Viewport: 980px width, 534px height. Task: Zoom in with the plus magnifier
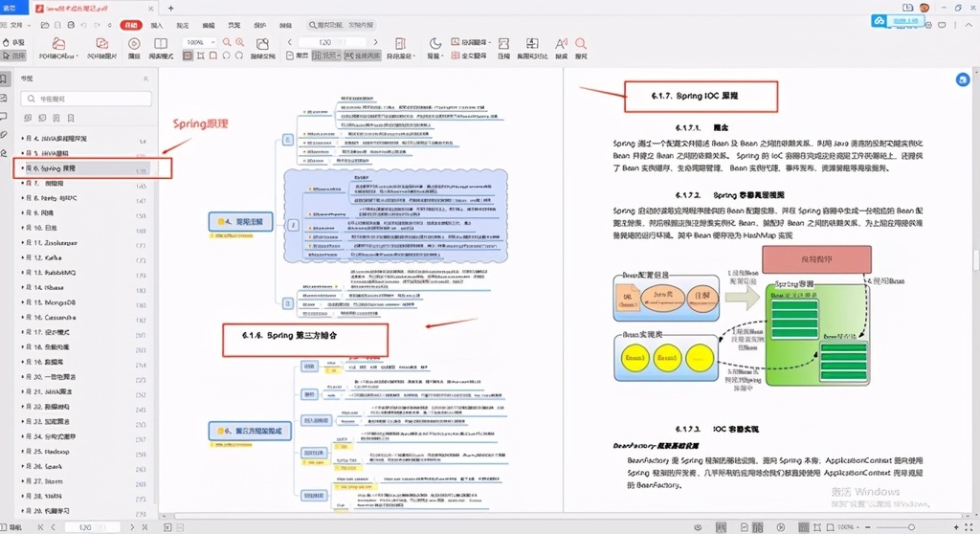tap(240, 42)
